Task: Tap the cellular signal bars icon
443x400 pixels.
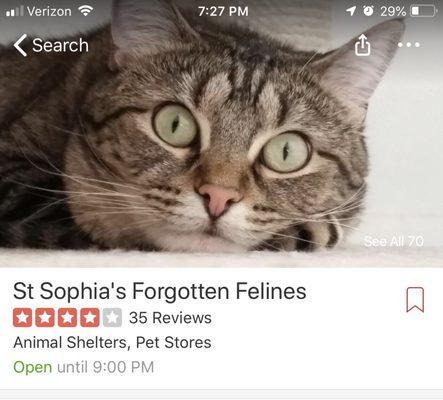Action: pyautogui.click(x=15, y=12)
